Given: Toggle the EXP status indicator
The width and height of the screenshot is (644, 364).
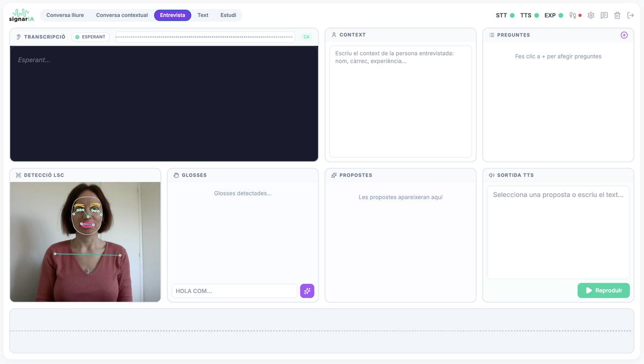Looking at the screenshot, I should (553, 16).
